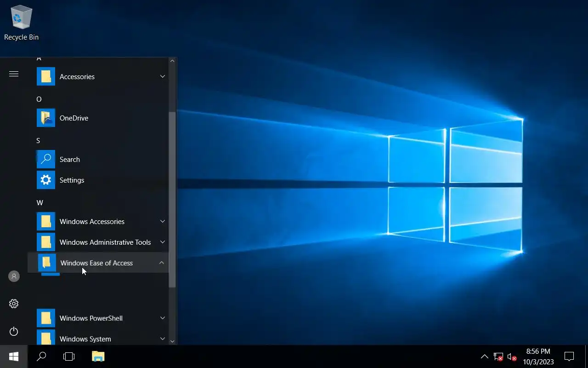
Task: Open the Search app magnifier icon
Action: coord(46,159)
